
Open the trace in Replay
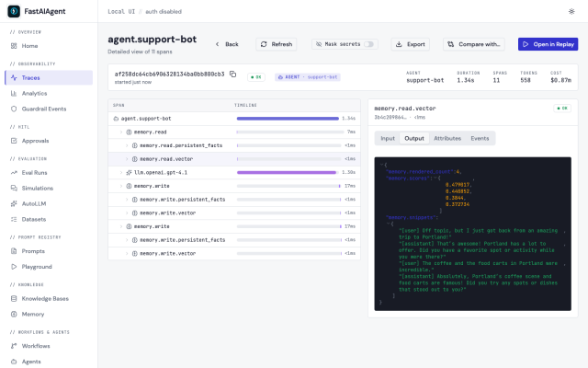coord(548,44)
